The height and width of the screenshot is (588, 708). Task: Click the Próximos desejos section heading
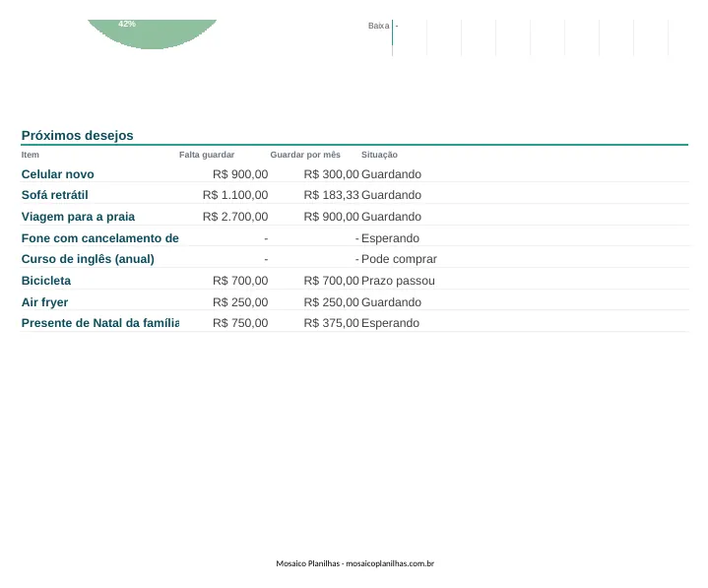[77, 136]
